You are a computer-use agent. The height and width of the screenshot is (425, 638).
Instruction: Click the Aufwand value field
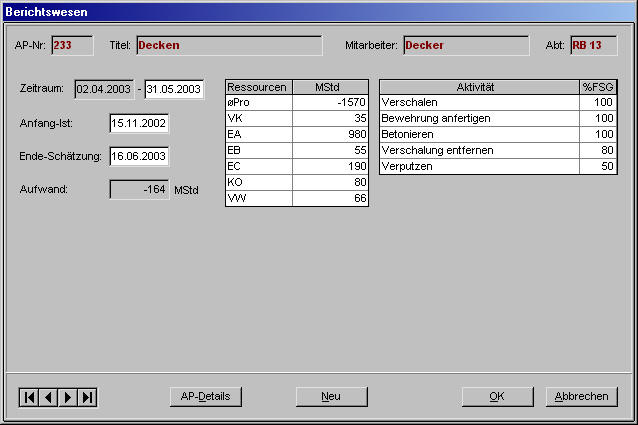click(139, 189)
